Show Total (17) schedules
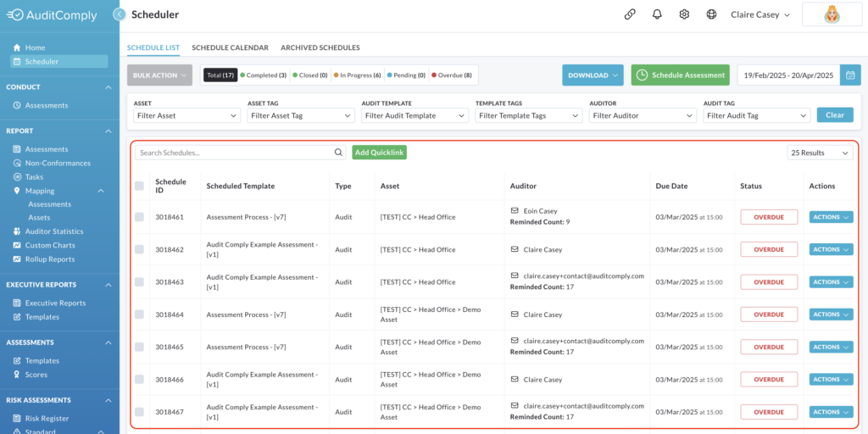Screen dimensions: 868x434 220,75
